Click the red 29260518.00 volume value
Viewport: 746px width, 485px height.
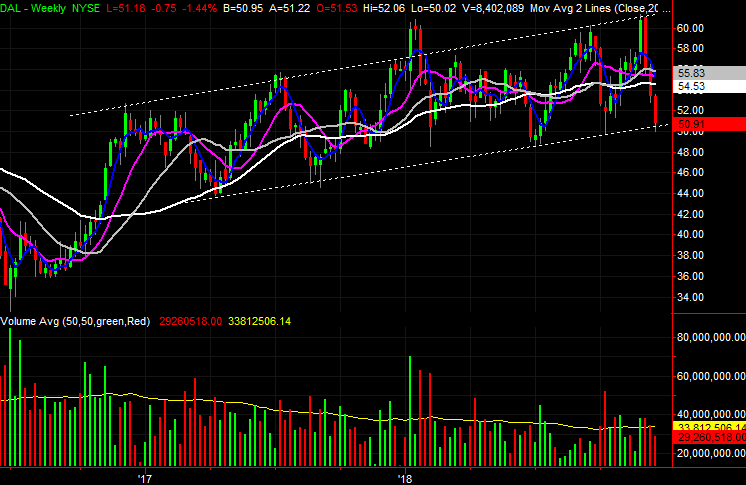(x=190, y=321)
